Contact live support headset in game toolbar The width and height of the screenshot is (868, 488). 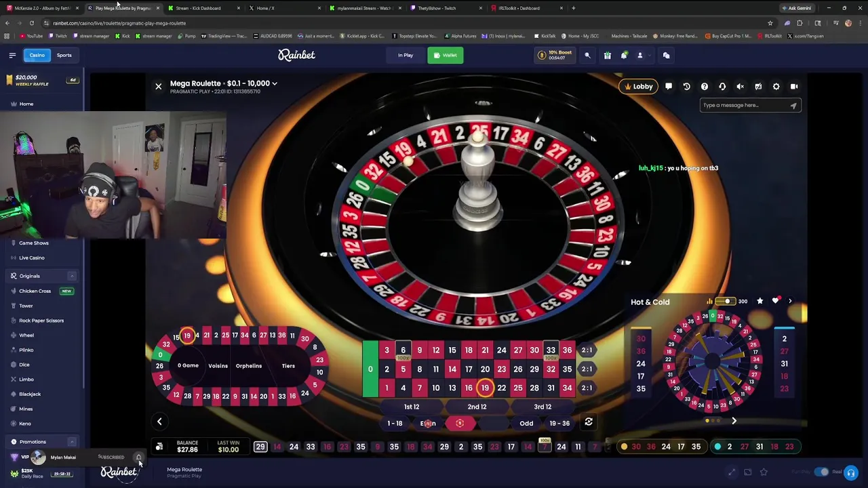[722, 87]
